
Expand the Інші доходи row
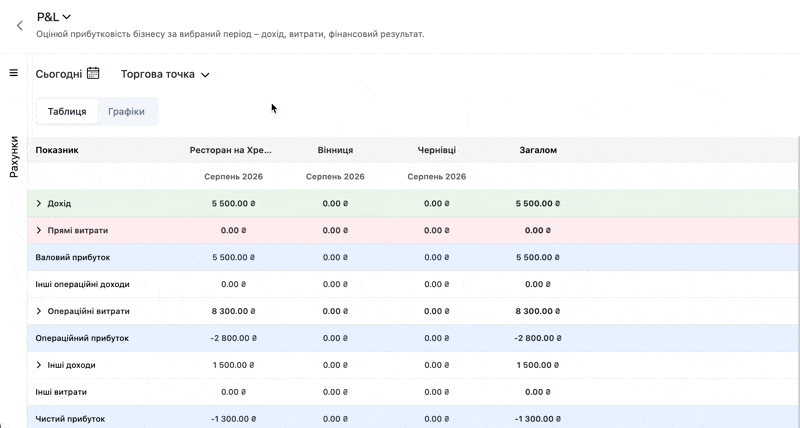[39, 365]
